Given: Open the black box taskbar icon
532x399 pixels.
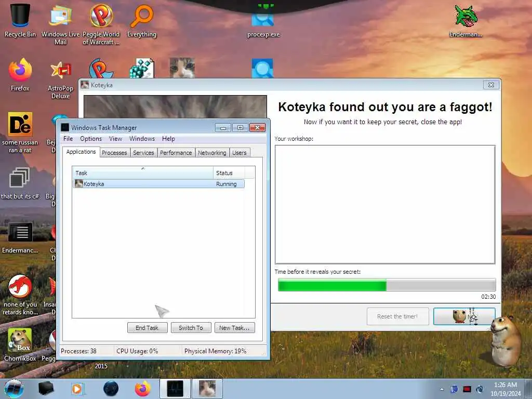Looking at the screenshot, I should pos(46,389).
